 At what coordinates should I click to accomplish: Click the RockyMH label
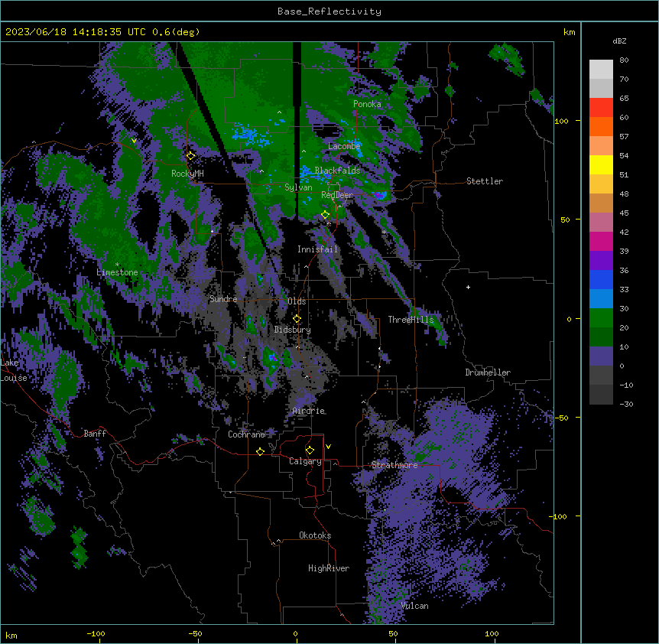(x=187, y=173)
